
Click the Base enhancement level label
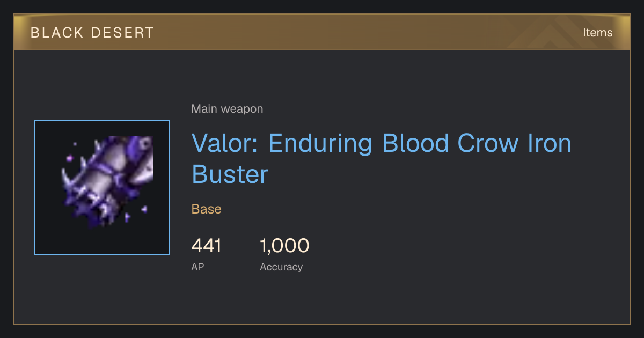[206, 209]
